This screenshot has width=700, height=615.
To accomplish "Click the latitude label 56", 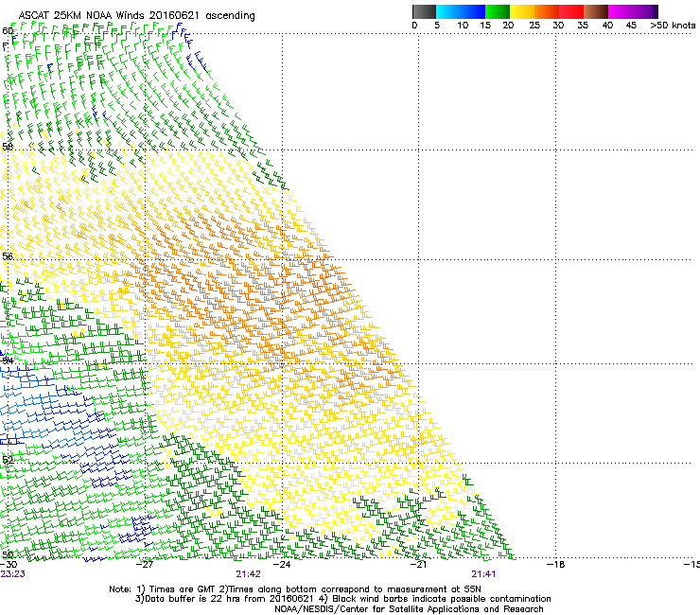I will [8, 256].
